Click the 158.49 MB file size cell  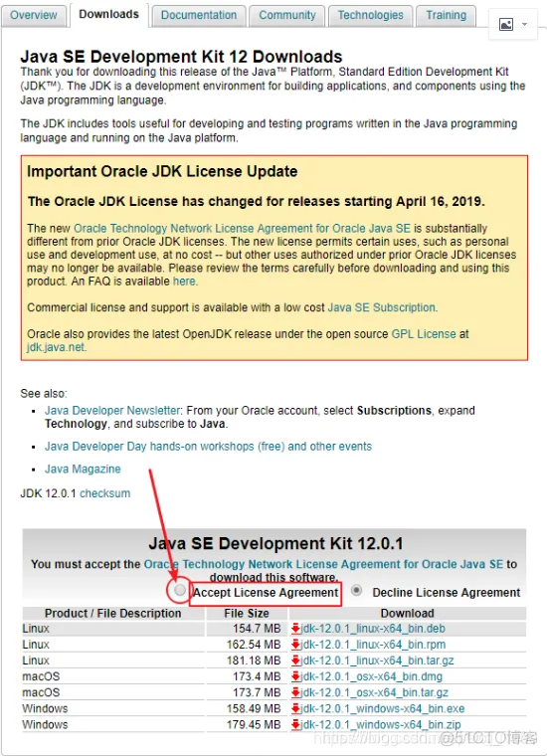click(247, 708)
